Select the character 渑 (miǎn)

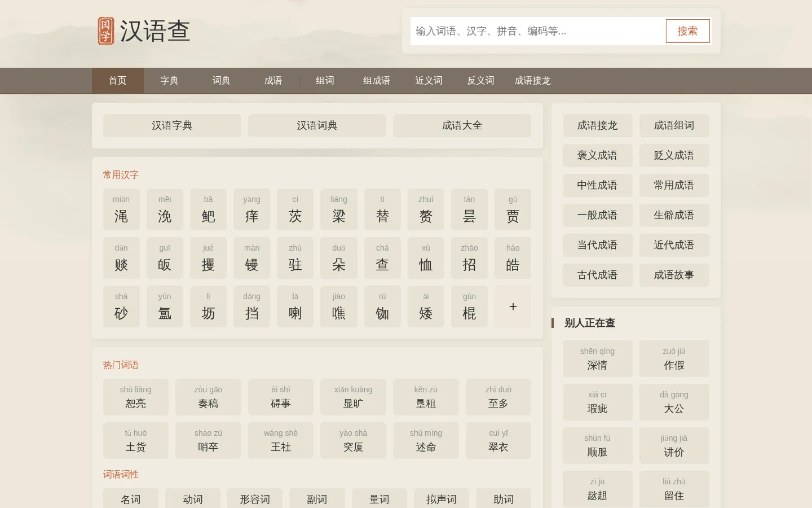pos(121,209)
